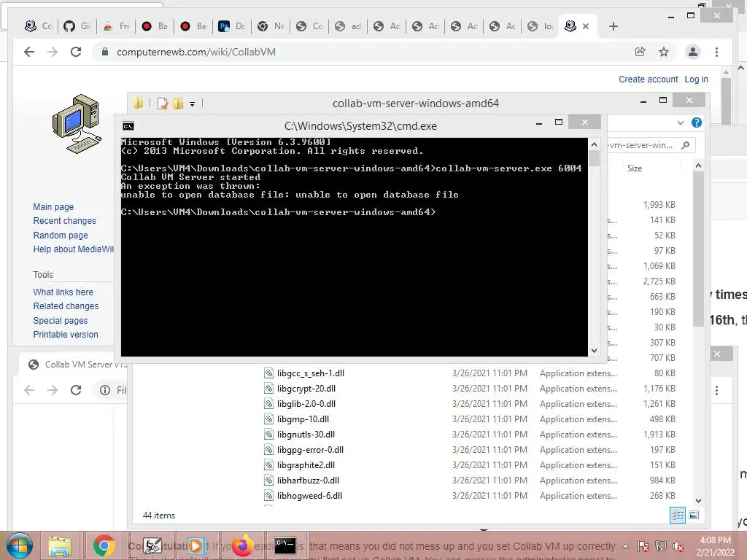Click the info icon in background Chrome address bar
Image resolution: width=747 pixels, height=560 pixels.
pyautogui.click(x=105, y=391)
